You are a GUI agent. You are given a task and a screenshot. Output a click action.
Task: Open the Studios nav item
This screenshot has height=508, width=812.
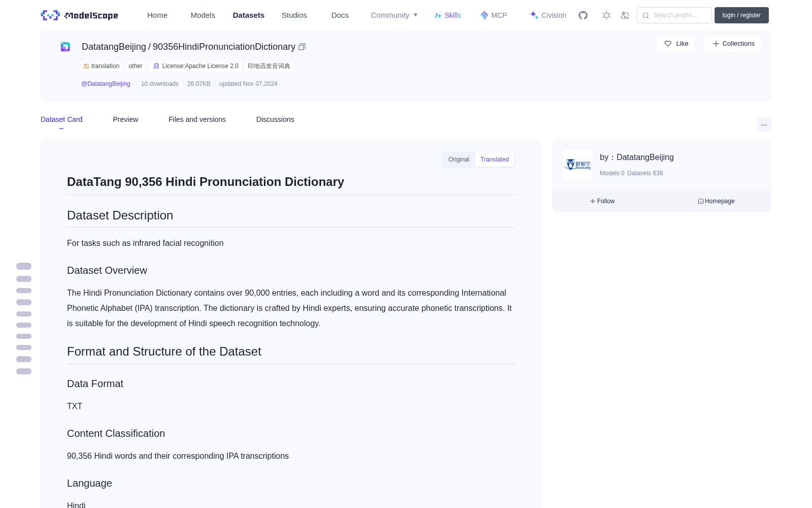(x=294, y=15)
